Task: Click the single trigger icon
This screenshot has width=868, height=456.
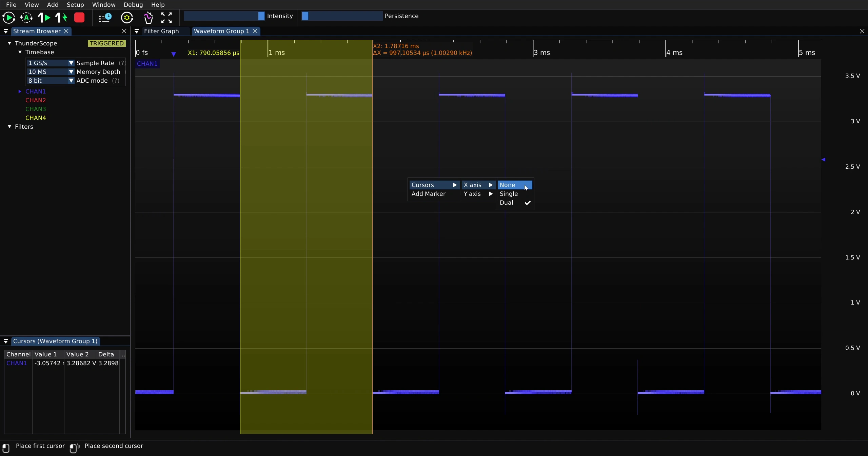Action: tap(44, 18)
